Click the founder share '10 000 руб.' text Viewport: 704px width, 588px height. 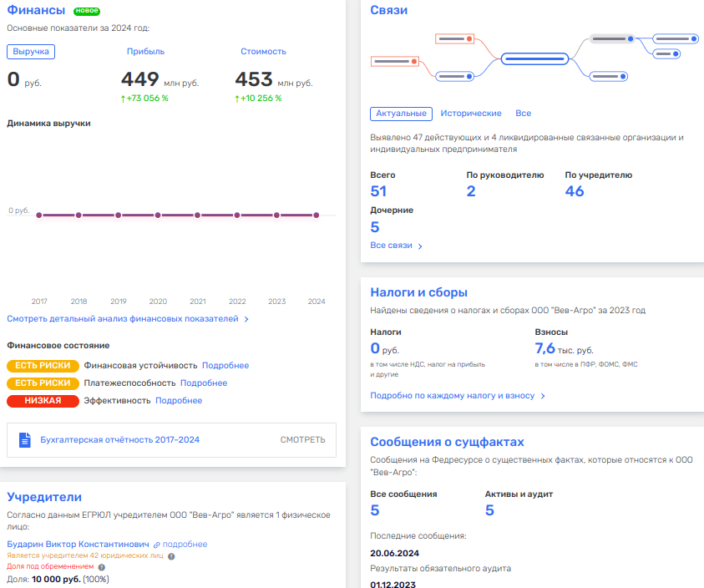coord(56,580)
